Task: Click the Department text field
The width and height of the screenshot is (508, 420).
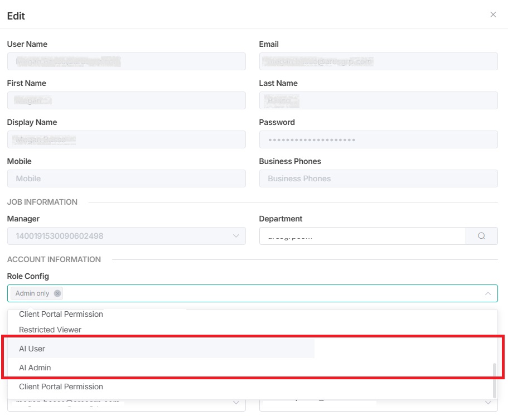Action: pos(362,236)
